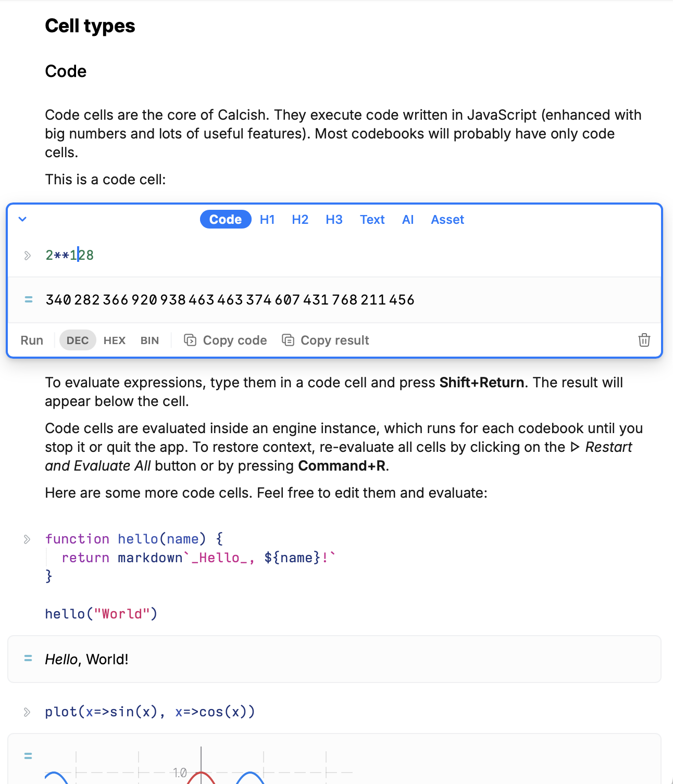Select the AI cell type
This screenshot has width=673, height=784.
coord(408,219)
